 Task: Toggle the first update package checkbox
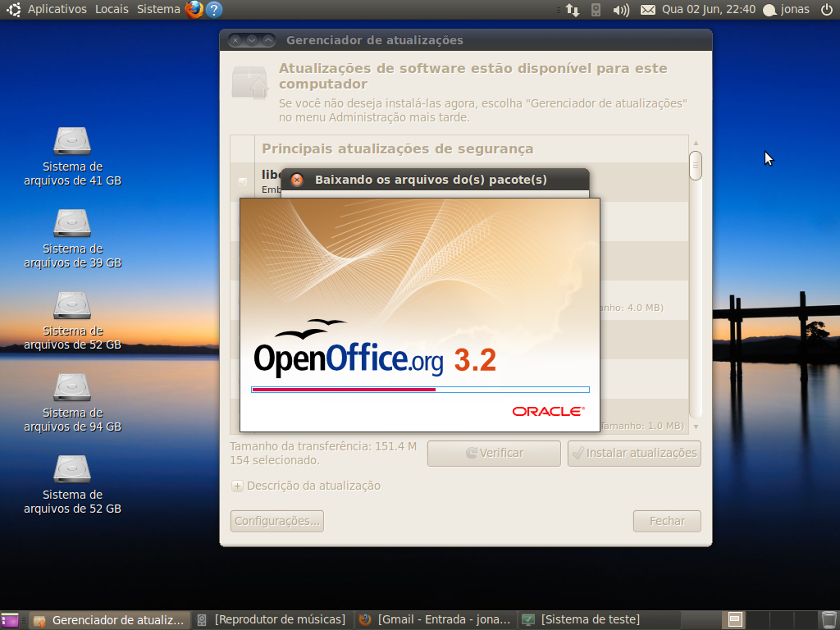point(243,182)
